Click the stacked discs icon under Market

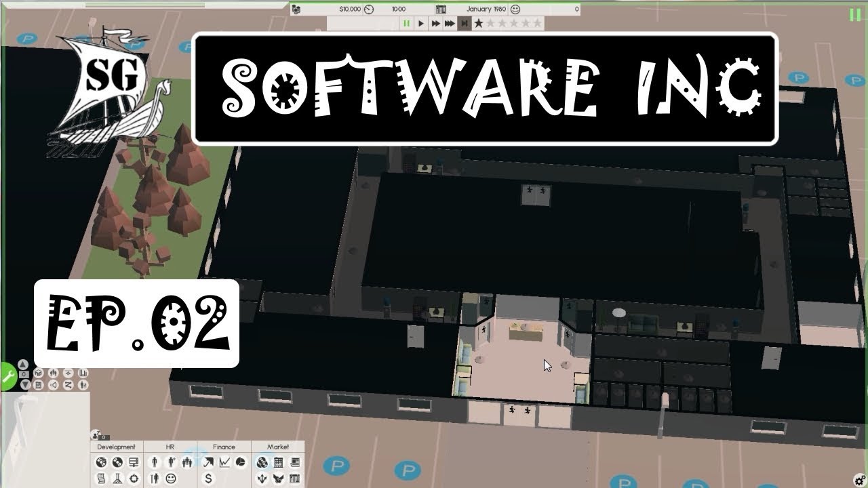(261, 462)
